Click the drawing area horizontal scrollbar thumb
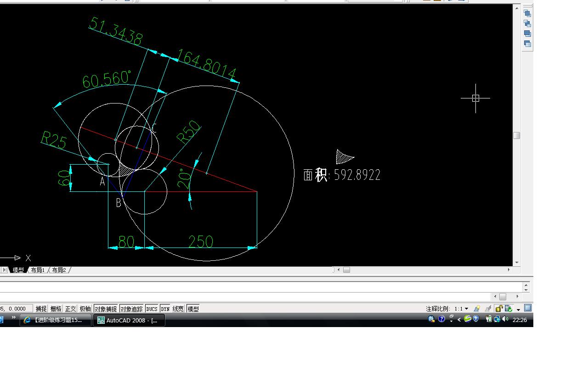This screenshot has width=588, height=368. 346,270
